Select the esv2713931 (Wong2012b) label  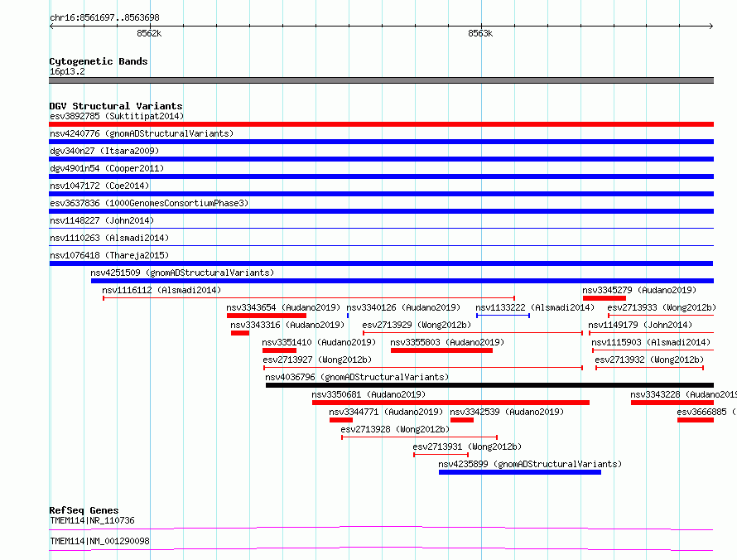[x=467, y=447]
